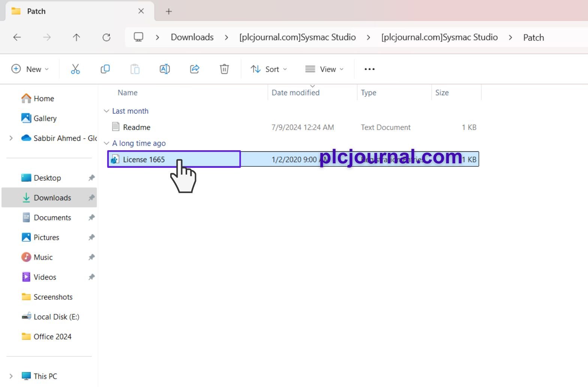Click the Copy icon in toolbar
Viewport: 588px width, 387px height.
[105, 69]
